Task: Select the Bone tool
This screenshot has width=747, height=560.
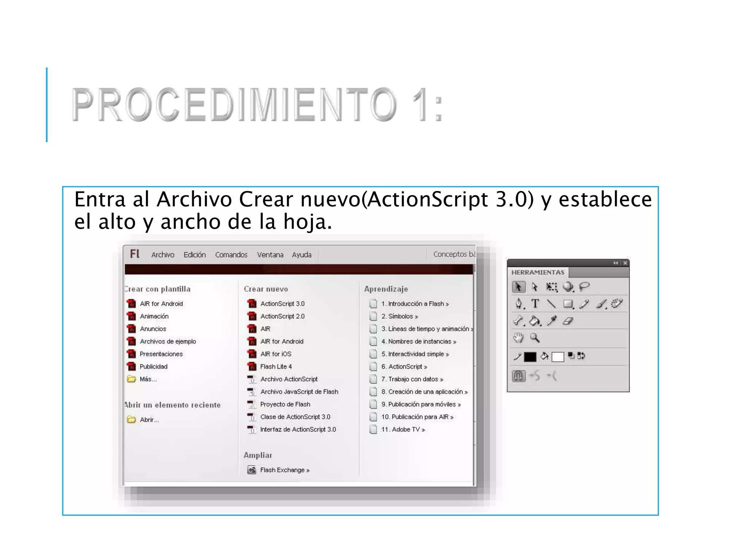Action: coord(519,321)
